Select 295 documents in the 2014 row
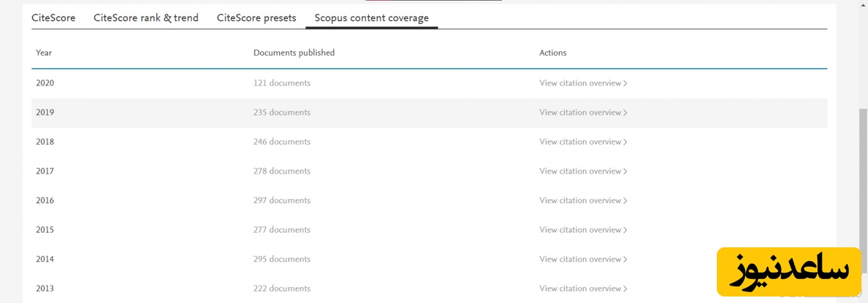 (281, 259)
